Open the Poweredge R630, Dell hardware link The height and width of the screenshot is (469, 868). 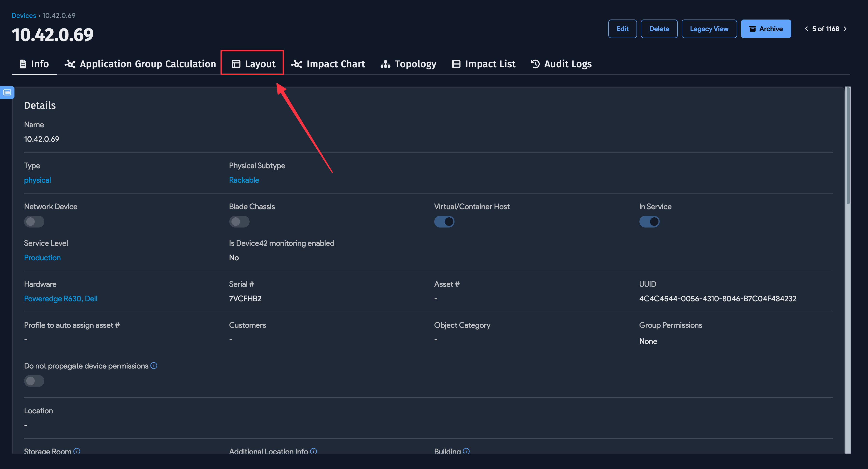tap(61, 299)
